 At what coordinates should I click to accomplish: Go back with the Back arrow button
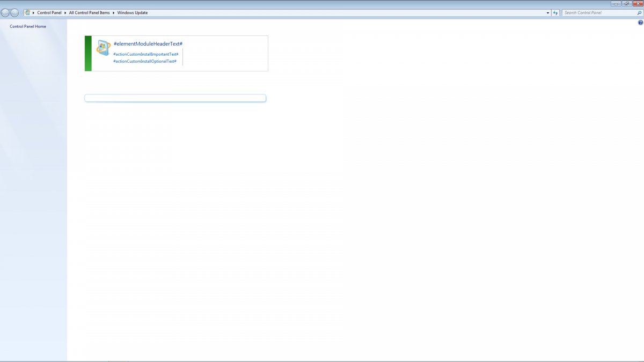click(x=5, y=13)
